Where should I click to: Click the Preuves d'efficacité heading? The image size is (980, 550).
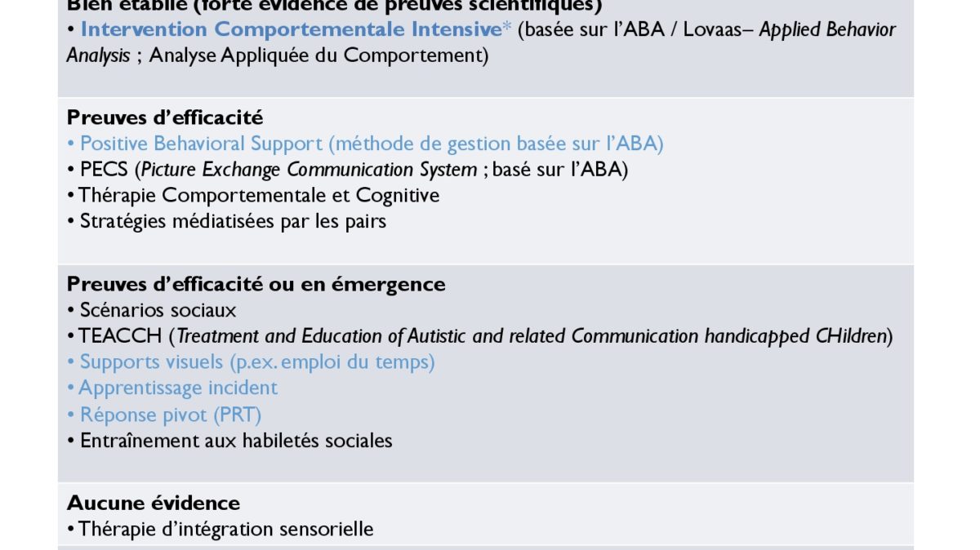[x=165, y=118]
